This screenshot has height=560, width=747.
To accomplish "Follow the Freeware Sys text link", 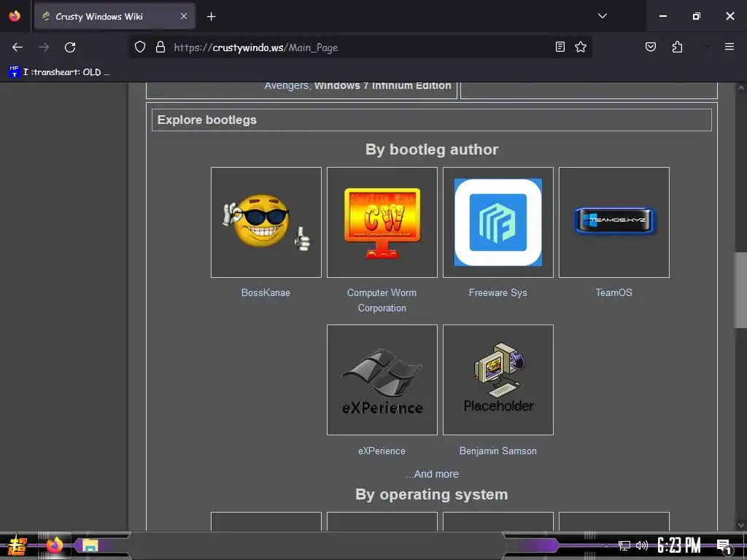I will pos(498,292).
